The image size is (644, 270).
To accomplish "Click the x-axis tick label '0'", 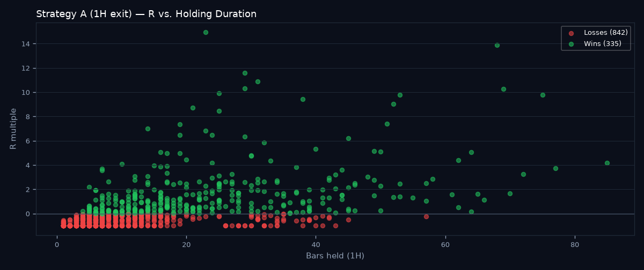I will point(57,244).
